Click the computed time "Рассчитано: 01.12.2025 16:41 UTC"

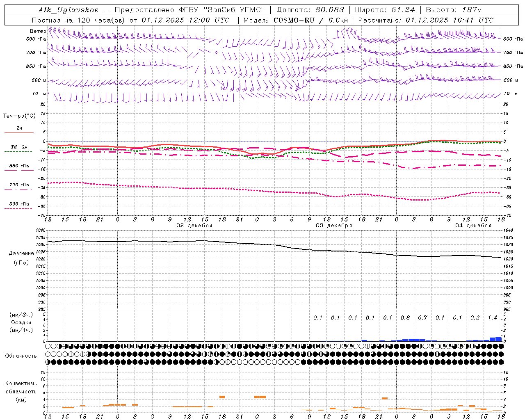tap(426, 20)
